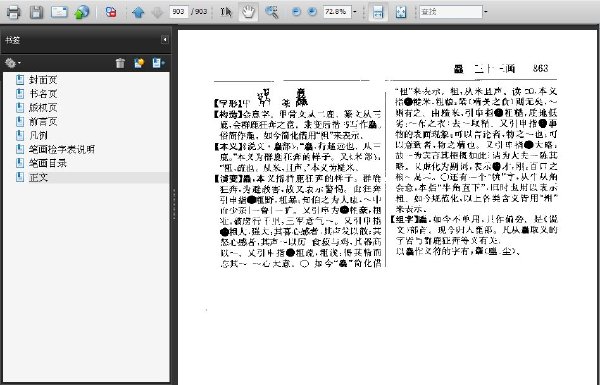Select the 正文 bookmark
The height and width of the screenshot is (385, 600).
point(38,177)
